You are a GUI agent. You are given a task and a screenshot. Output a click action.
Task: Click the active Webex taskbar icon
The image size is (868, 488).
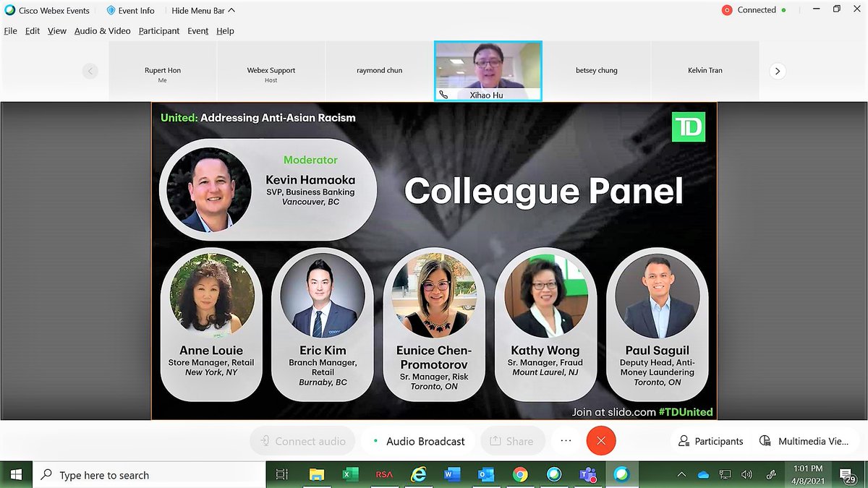pos(622,475)
